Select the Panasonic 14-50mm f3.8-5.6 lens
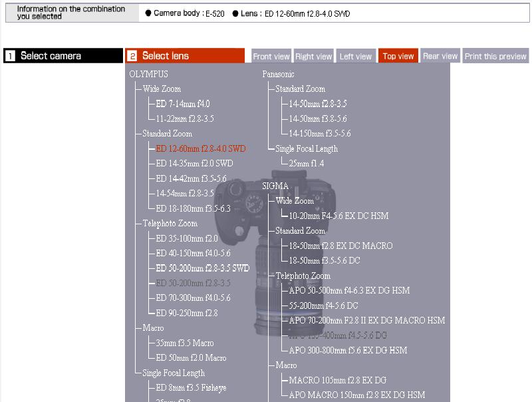532x402 pixels. (x=318, y=118)
